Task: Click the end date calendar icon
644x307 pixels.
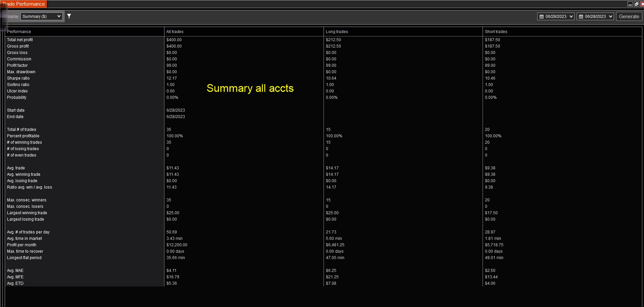Action: tap(581, 17)
